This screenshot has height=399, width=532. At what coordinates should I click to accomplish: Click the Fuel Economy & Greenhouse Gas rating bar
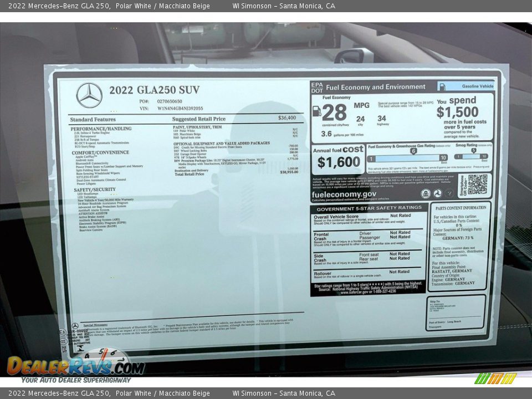(408, 158)
